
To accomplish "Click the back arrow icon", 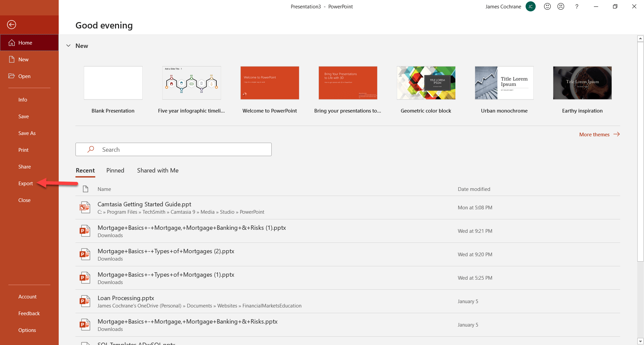I will pyautogui.click(x=11, y=24).
